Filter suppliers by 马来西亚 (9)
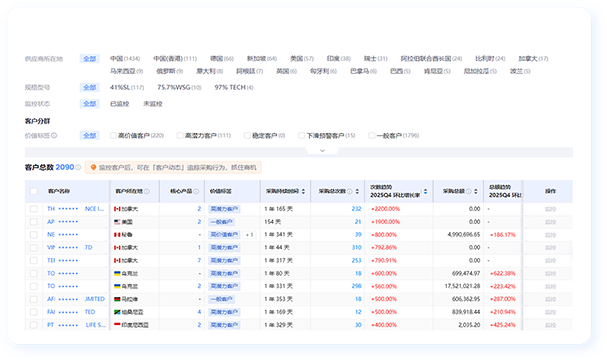This screenshot has height=361, width=607. click(126, 71)
